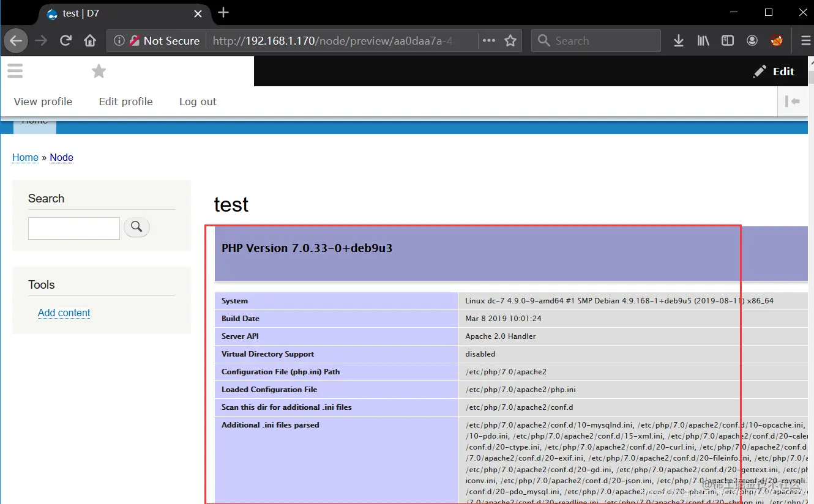Open the Firefox hamburger menu
Image resolution: width=814 pixels, height=504 pixels.
(x=806, y=41)
